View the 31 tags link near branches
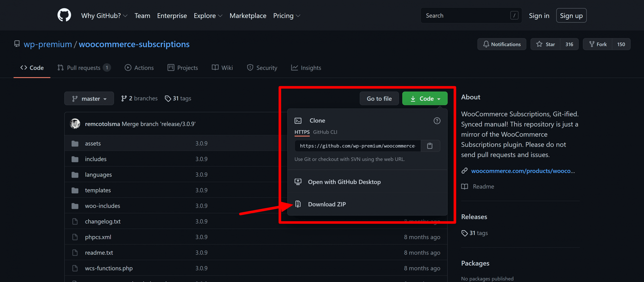The width and height of the screenshot is (644, 282). coord(178,98)
